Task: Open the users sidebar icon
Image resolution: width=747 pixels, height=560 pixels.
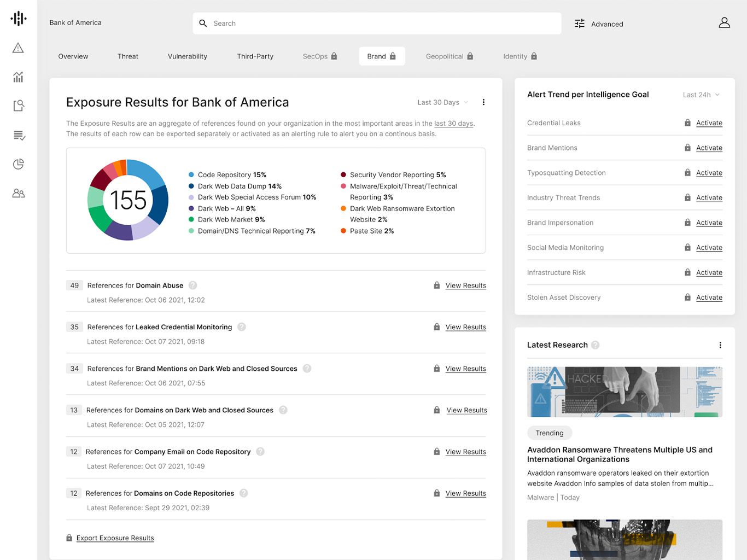Action: pyautogui.click(x=19, y=193)
